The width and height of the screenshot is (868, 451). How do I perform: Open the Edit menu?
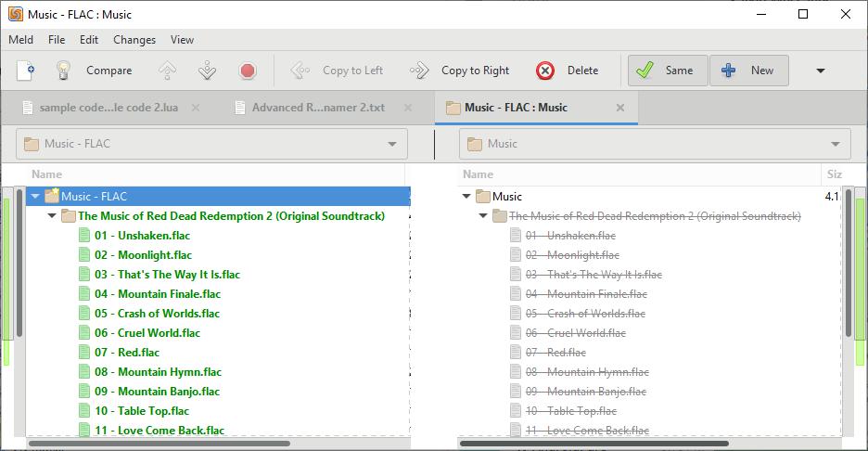tap(89, 40)
